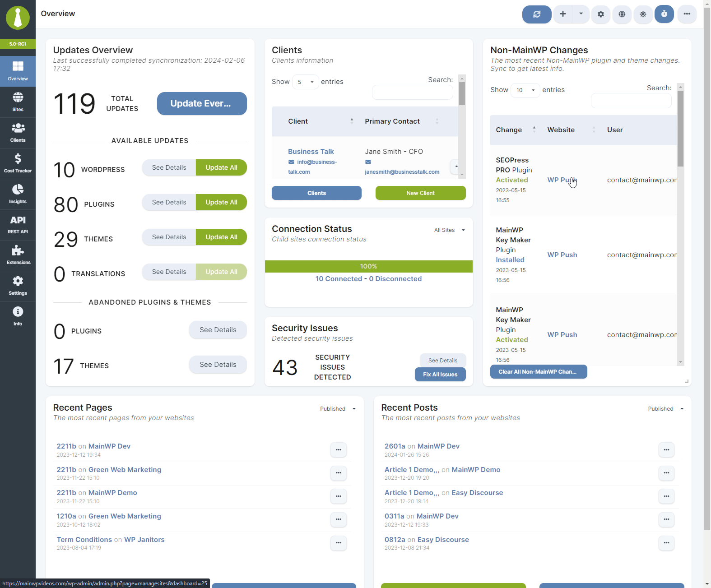See details for abandoned themes

pyautogui.click(x=218, y=365)
